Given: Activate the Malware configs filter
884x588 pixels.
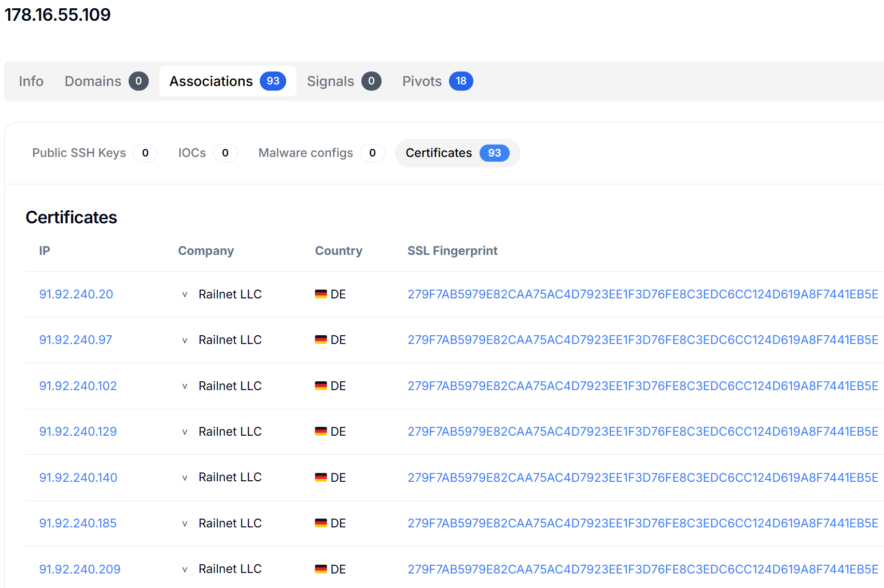Looking at the screenshot, I should point(305,153).
